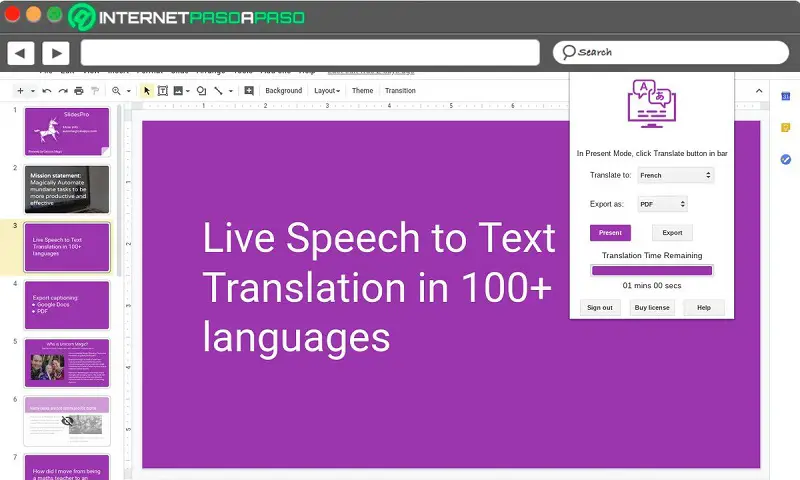Click the add comment icon
The width and height of the screenshot is (800, 480).
(x=249, y=91)
